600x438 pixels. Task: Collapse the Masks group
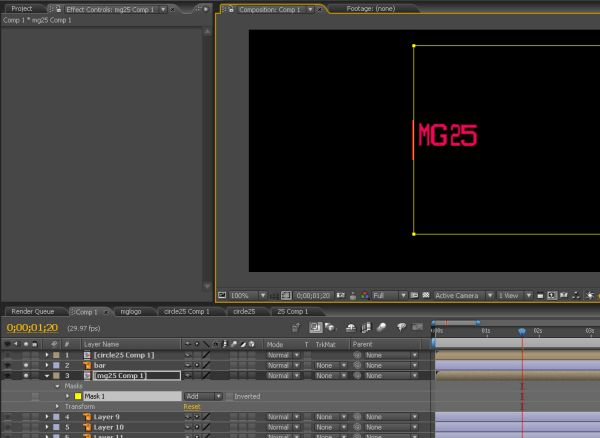pyautogui.click(x=57, y=386)
